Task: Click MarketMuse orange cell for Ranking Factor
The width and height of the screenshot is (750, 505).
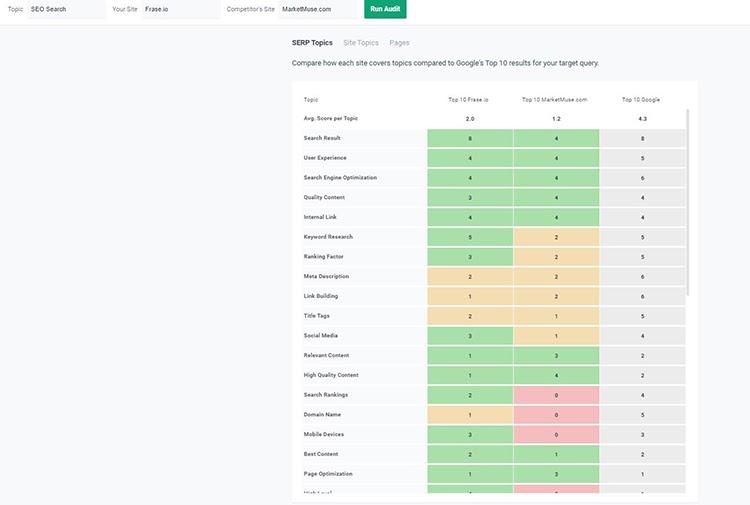Action: click(x=556, y=257)
